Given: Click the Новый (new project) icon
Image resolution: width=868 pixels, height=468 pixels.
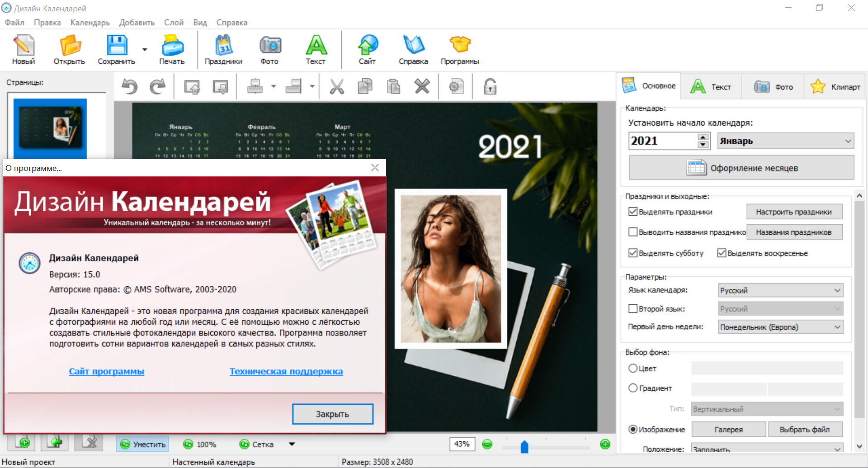Looking at the screenshot, I should tap(24, 50).
